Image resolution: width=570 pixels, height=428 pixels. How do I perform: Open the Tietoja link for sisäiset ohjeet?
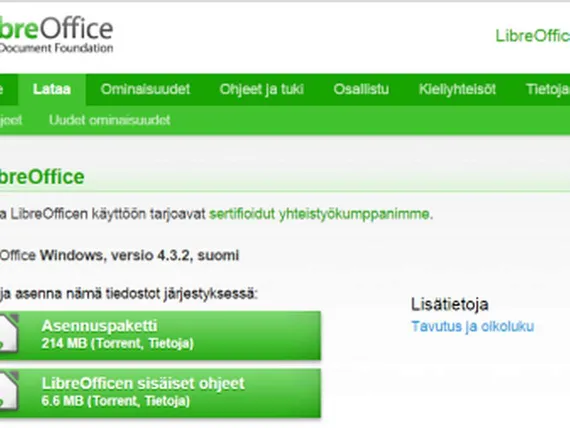pyautogui.click(x=166, y=401)
